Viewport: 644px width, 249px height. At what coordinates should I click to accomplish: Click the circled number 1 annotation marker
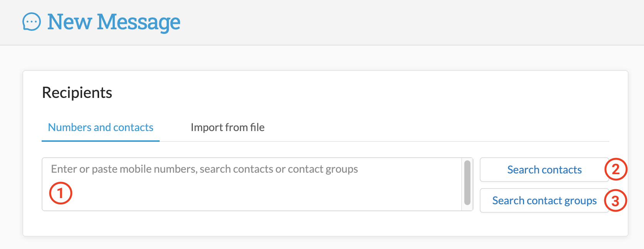[x=61, y=193]
